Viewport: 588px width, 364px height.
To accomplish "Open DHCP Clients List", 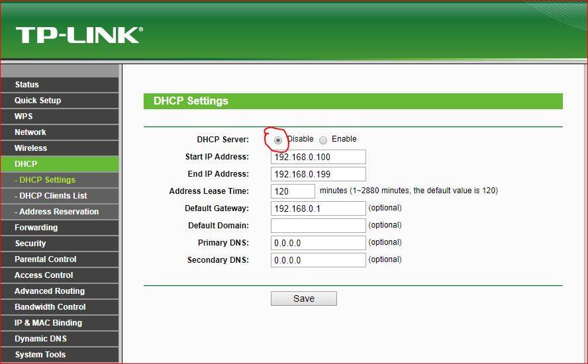I will [x=60, y=196].
